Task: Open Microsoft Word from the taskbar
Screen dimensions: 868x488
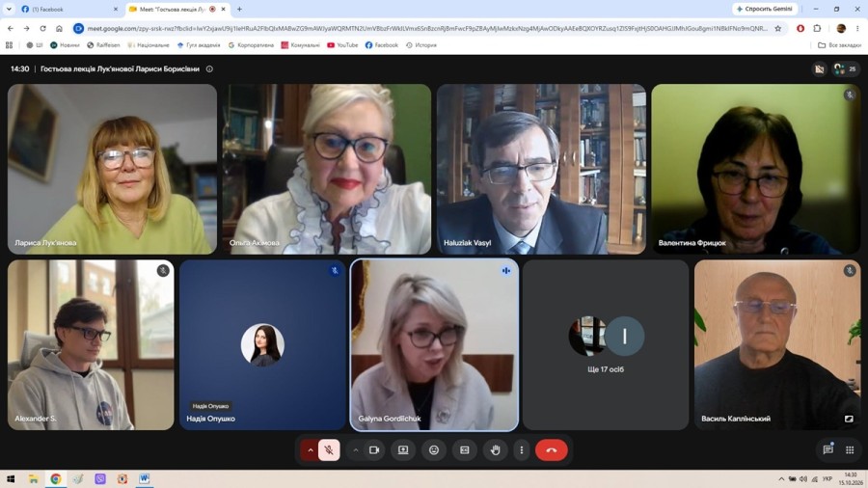Action: pos(145,479)
